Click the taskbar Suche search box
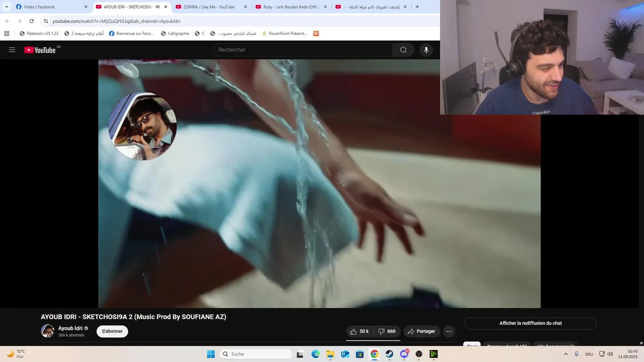Image resolution: width=644 pixels, height=362 pixels. pyautogui.click(x=256, y=354)
